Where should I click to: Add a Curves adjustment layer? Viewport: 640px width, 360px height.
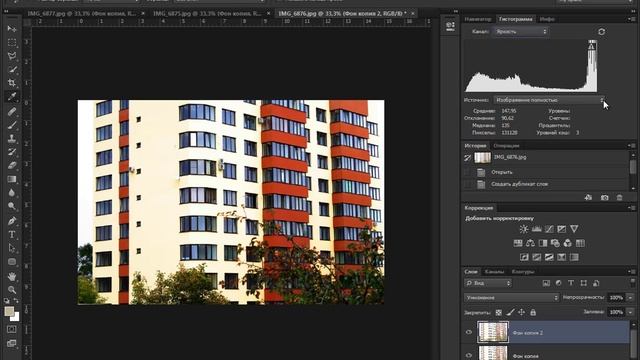pos(549,229)
